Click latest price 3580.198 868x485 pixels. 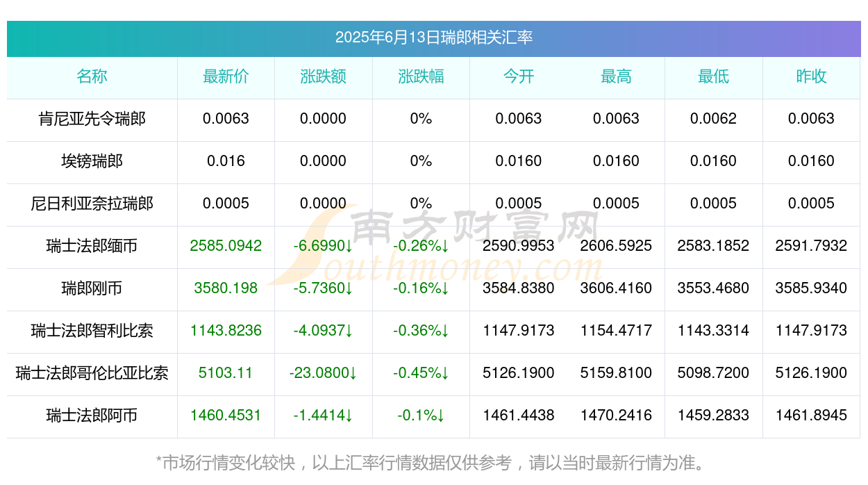click(226, 288)
